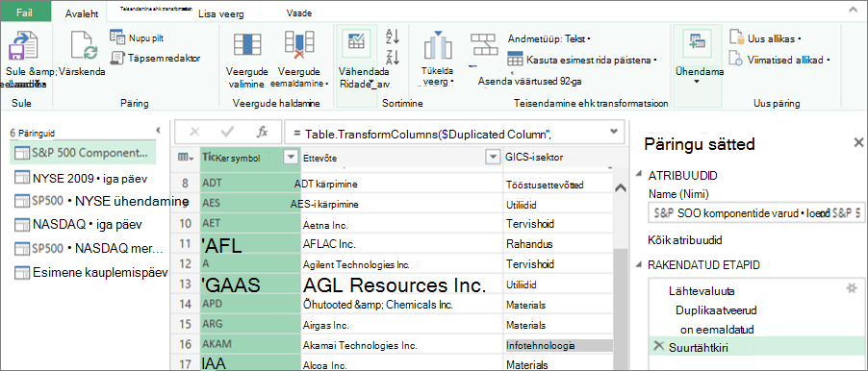Open Nupu pilt properties icon
The height and width of the screenshot is (371, 868).
[117, 37]
